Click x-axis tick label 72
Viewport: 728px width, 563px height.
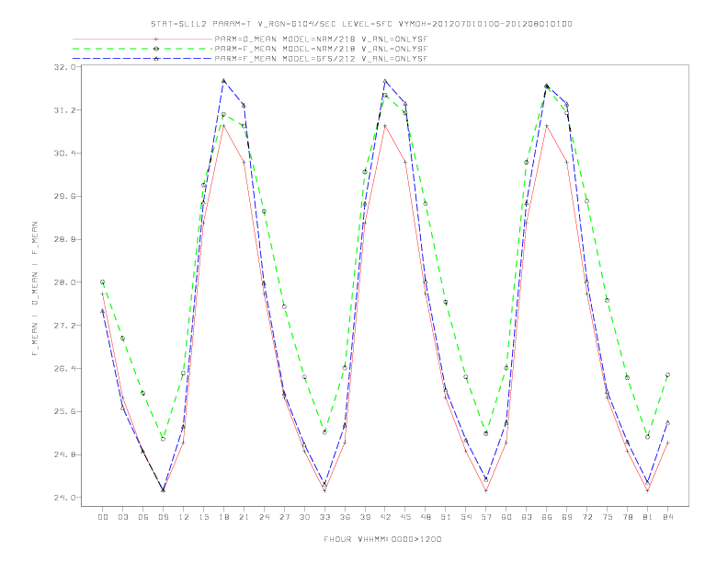587,517
